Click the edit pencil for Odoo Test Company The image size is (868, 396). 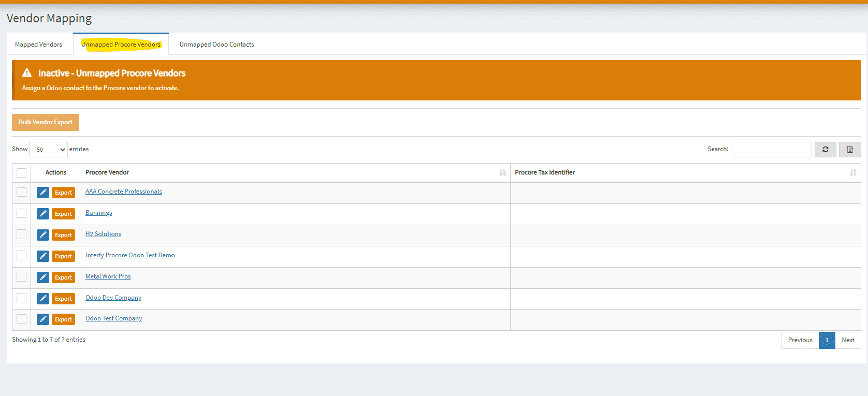(43, 319)
